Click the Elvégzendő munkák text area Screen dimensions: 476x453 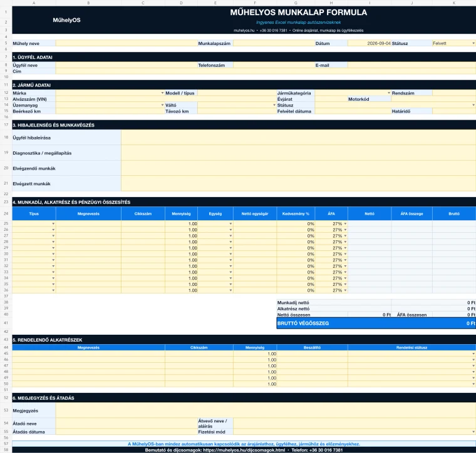point(298,168)
